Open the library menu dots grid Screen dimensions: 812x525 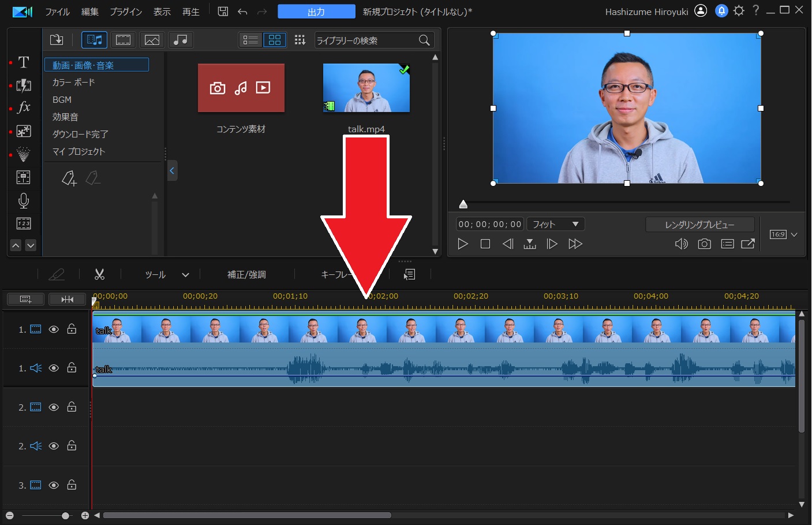pos(300,40)
